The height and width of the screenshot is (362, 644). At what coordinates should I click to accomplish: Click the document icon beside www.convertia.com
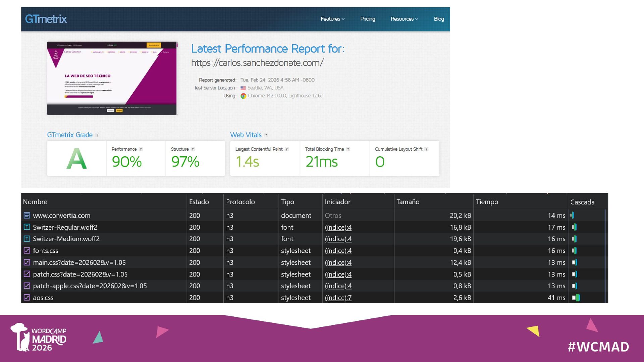coord(27,216)
